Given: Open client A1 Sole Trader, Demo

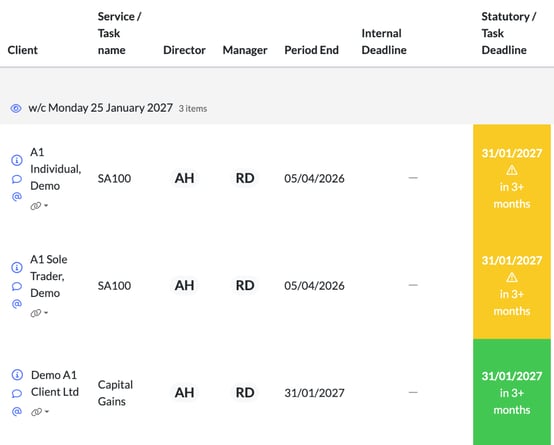Looking at the screenshot, I should [49, 276].
